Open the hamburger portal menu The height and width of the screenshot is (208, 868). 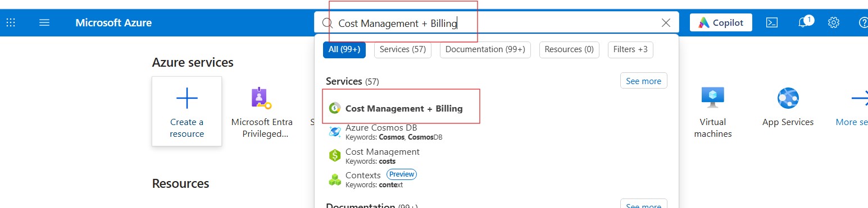tap(44, 23)
